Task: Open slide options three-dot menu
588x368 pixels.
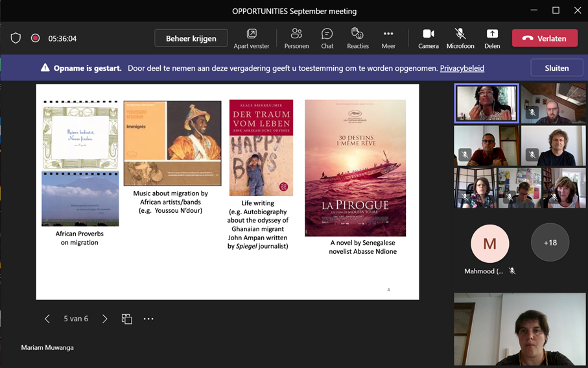Action: (x=148, y=319)
